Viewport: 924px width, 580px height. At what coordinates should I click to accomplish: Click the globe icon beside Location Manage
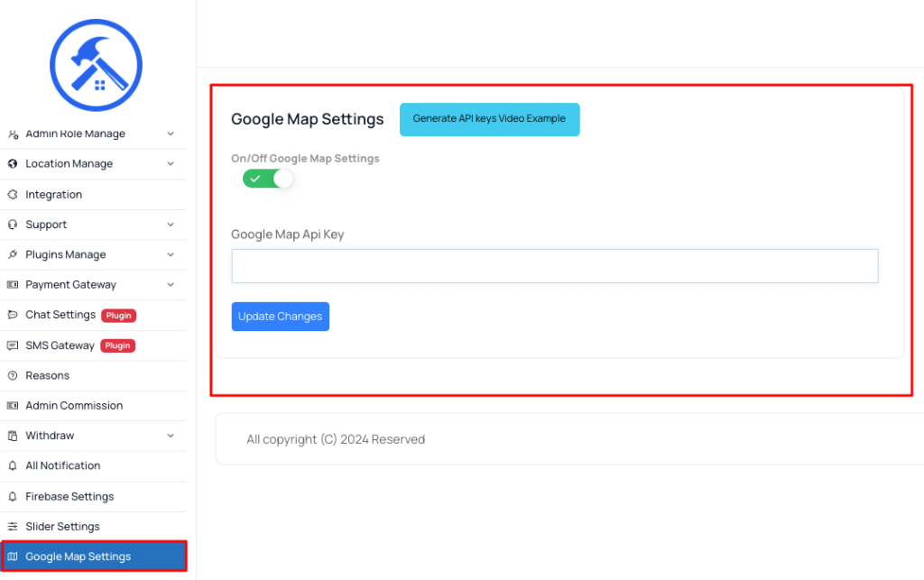pyautogui.click(x=13, y=163)
